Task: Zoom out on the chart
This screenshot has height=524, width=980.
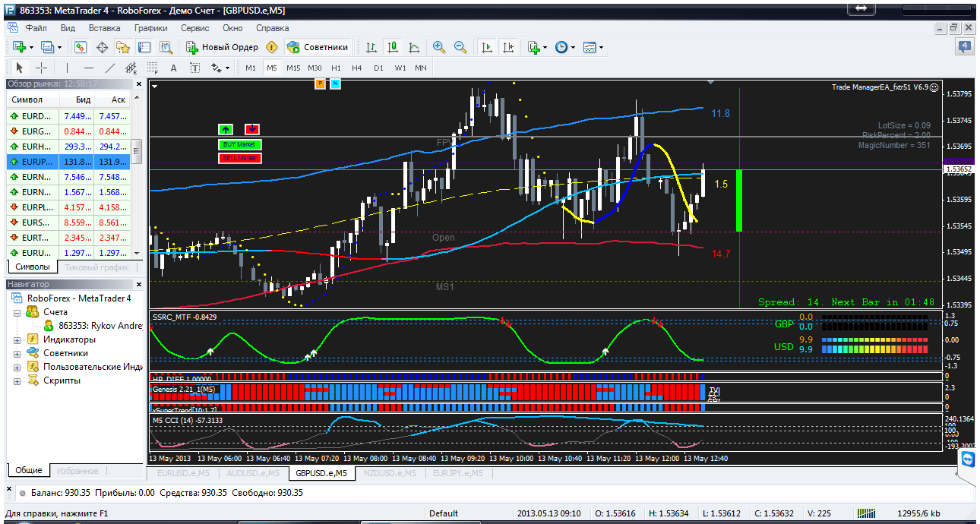Action: pyautogui.click(x=460, y=47)
